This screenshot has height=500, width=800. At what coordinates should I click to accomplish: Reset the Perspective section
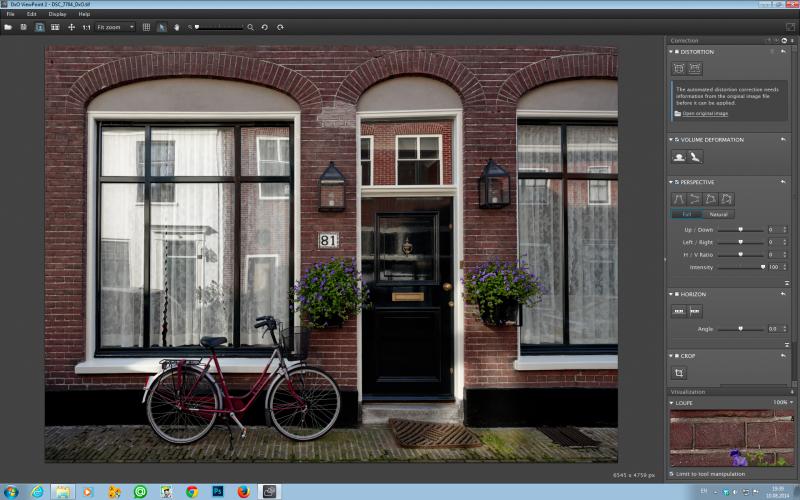pyautogui.click(x=783, y=182)
